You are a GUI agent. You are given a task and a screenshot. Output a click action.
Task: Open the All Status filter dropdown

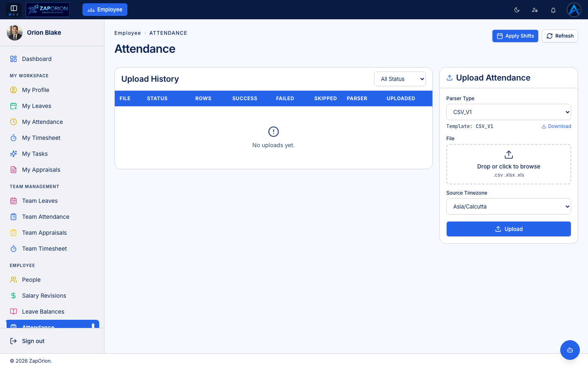click(400, 79)
